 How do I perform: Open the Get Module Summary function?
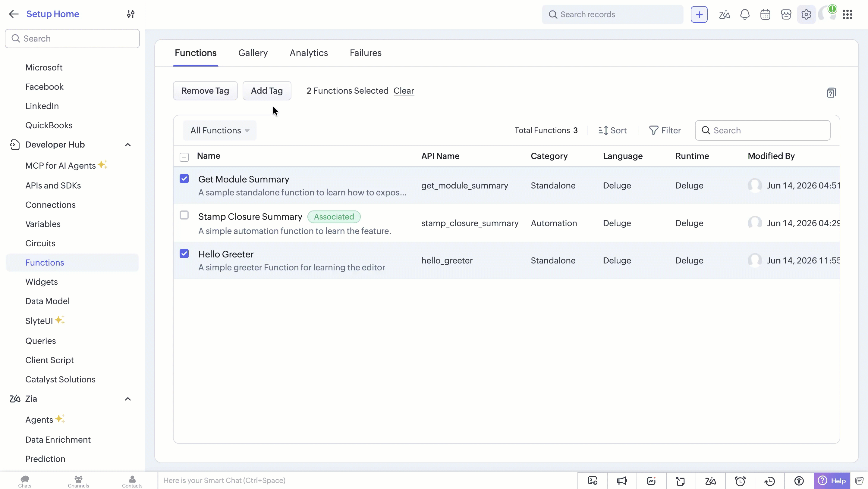coord(243,179)
